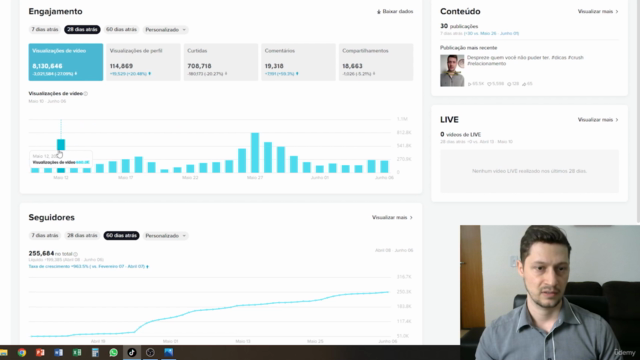Screen dimensions: 640x360
Task: Click the Engajamento heading
Action: pos(56,11)
